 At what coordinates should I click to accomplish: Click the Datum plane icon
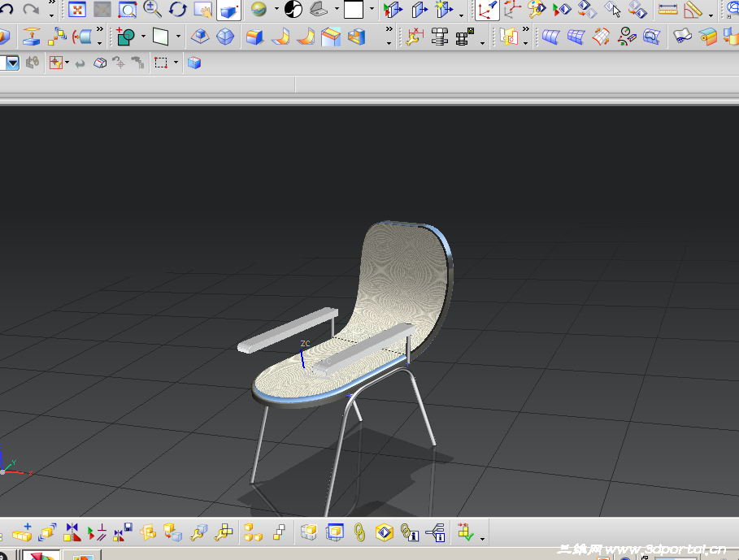[160, 37]
